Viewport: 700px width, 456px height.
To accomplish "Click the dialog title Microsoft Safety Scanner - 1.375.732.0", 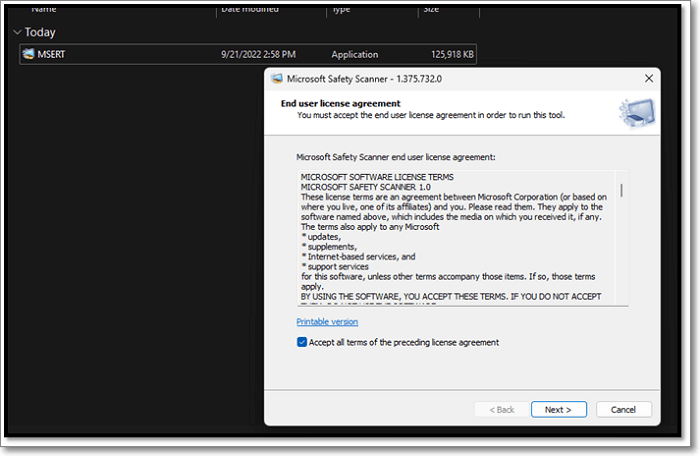I will [x=364, y=79].
